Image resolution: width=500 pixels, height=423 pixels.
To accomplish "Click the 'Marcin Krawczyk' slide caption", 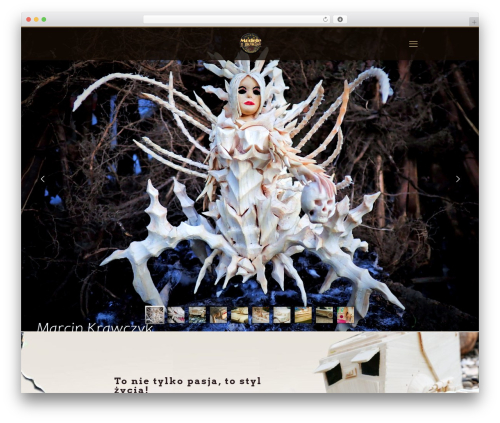I will 95,327.
